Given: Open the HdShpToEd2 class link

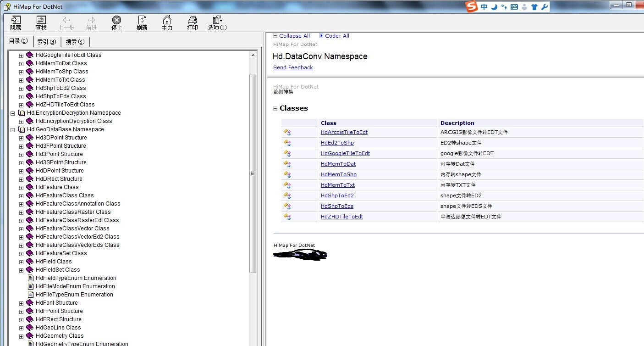Looking at the screenshot, I should coord(337,195).
